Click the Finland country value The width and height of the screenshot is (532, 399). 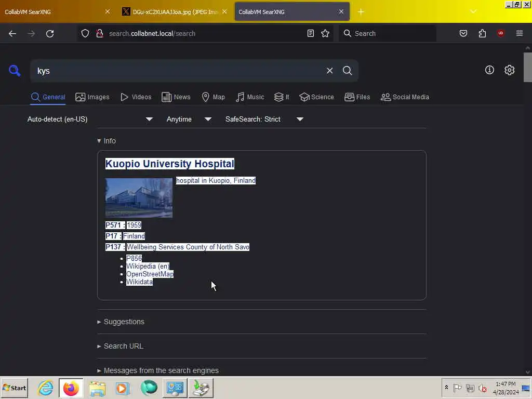pos(134,236)
